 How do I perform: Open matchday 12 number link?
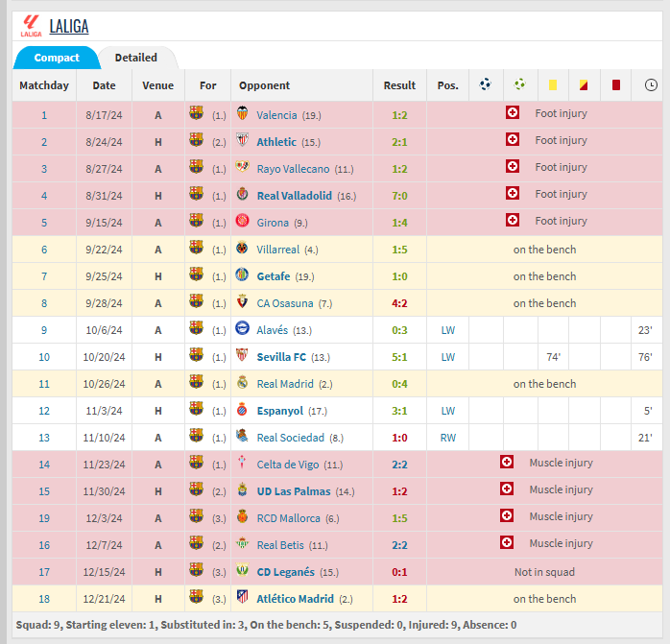click(x=44, y=411)
